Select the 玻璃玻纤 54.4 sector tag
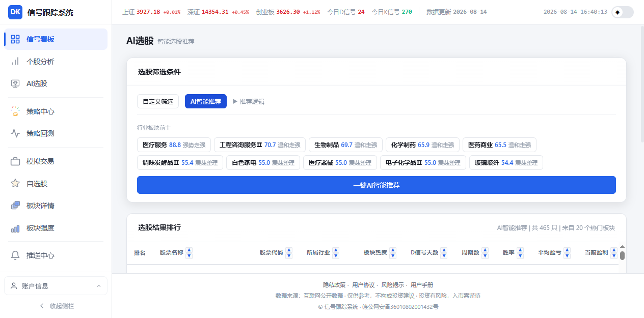Screen dimensions: 644x318 506,163
